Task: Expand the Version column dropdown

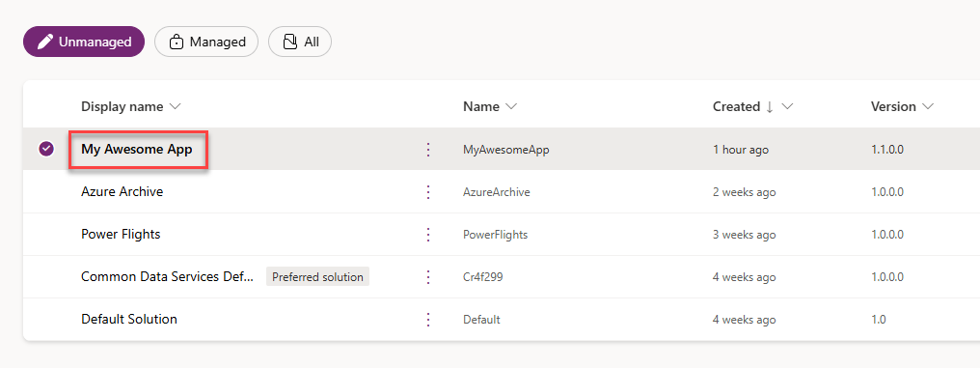Action: pos(928,107)
